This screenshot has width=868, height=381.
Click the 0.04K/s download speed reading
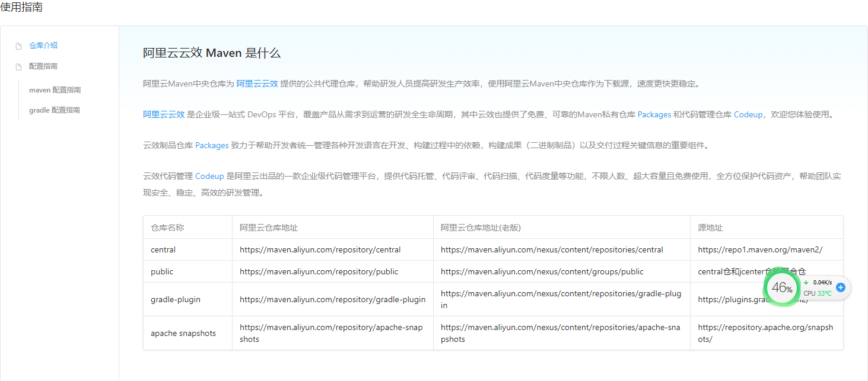[x=822, y=282]
